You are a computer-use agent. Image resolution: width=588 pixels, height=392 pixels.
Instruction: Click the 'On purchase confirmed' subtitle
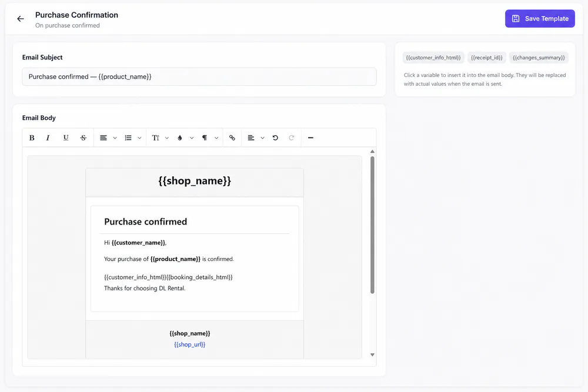(x=68, y=25)
